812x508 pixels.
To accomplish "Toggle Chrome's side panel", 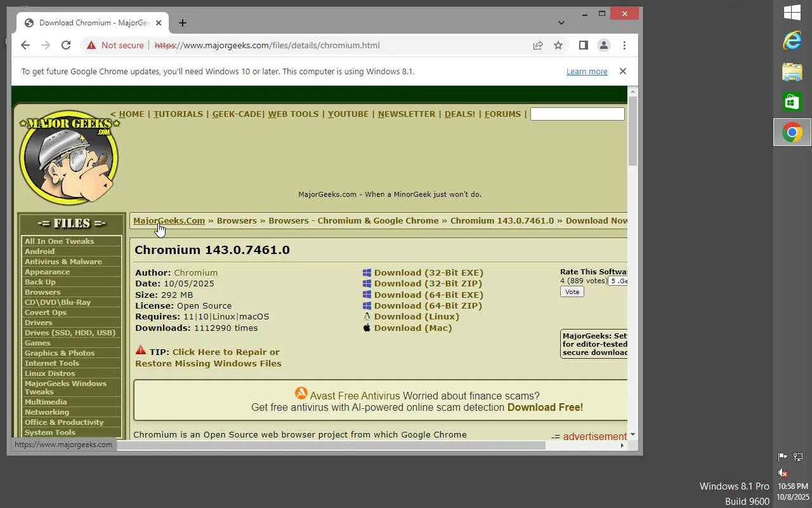I will click(584, 45).
